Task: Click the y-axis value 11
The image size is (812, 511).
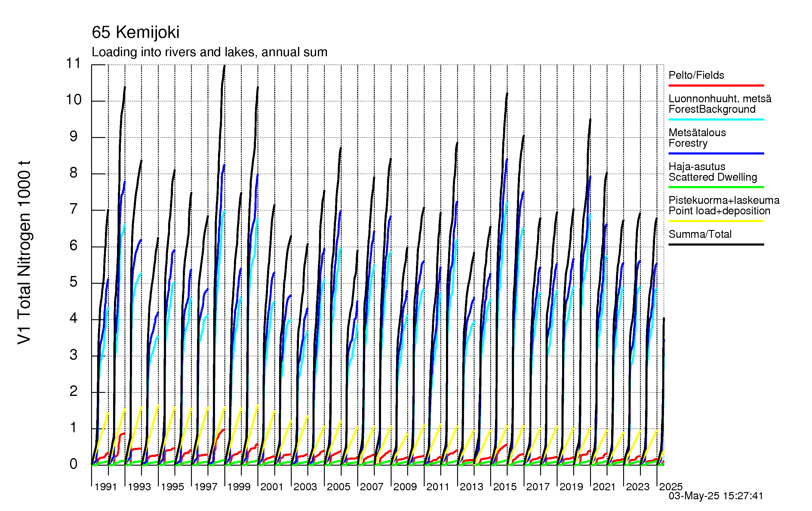Action: (73, 63)
